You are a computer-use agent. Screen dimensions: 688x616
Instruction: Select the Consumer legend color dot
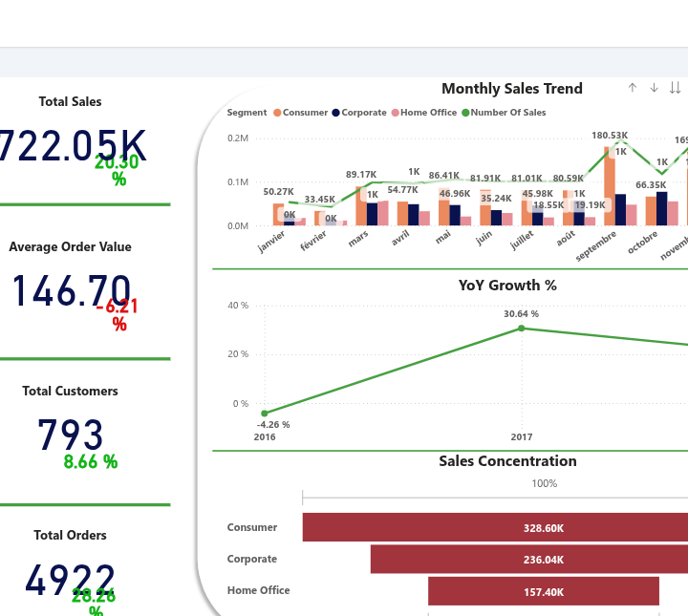coord(277,113)
